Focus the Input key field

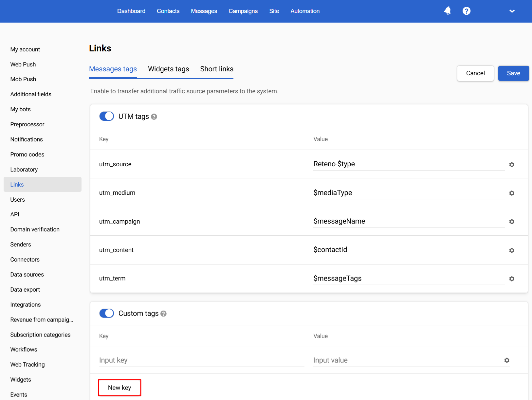pos(202,360)
